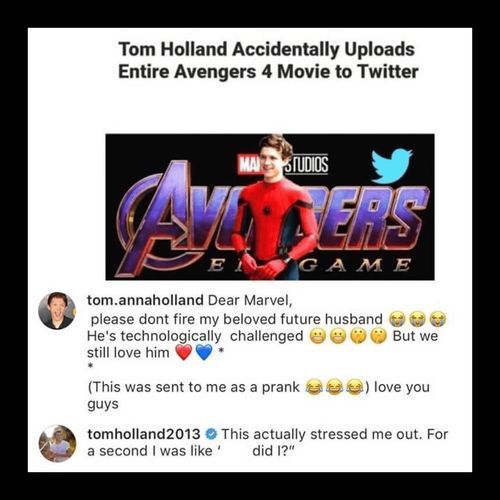Click the blue verified badge beside tomholland2013
This screenshot has height=500, width=500.
pyautogui.click(x=211, y=434)
